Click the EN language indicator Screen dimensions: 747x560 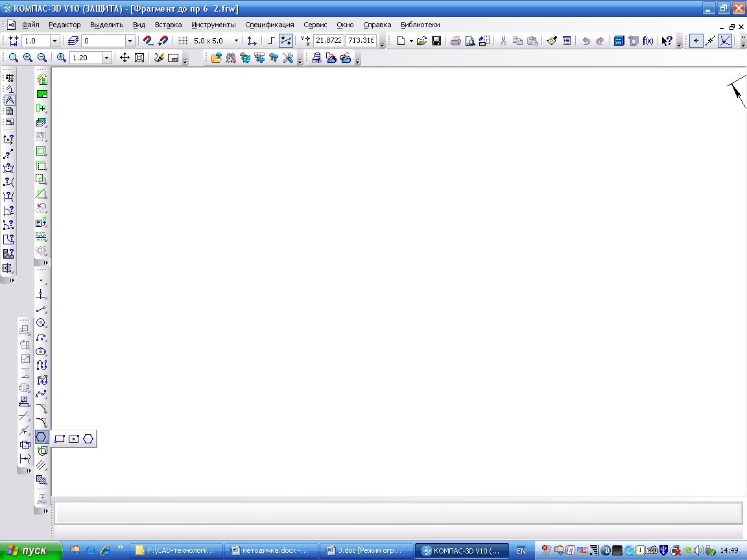(521, 550)
